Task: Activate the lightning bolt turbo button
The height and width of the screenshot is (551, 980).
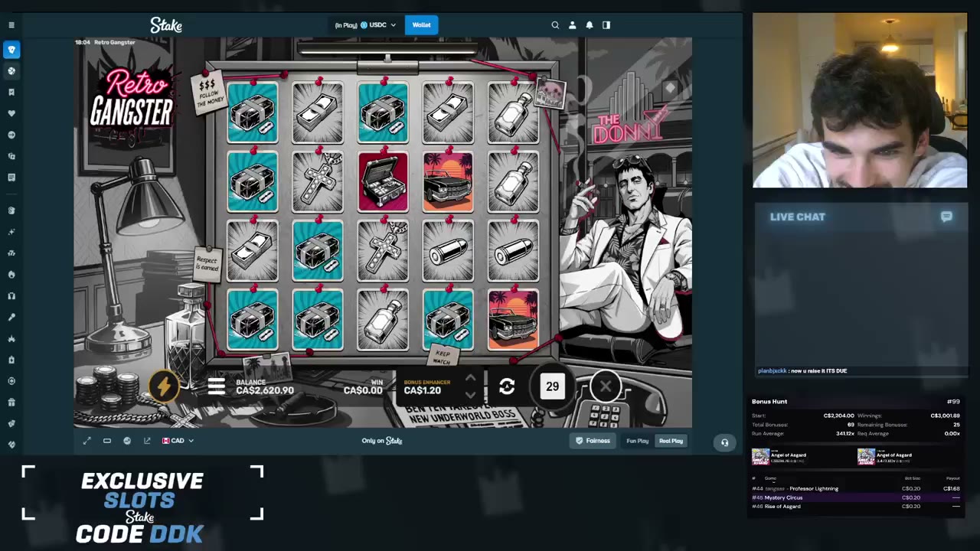Action: click(x=164, y=386)
